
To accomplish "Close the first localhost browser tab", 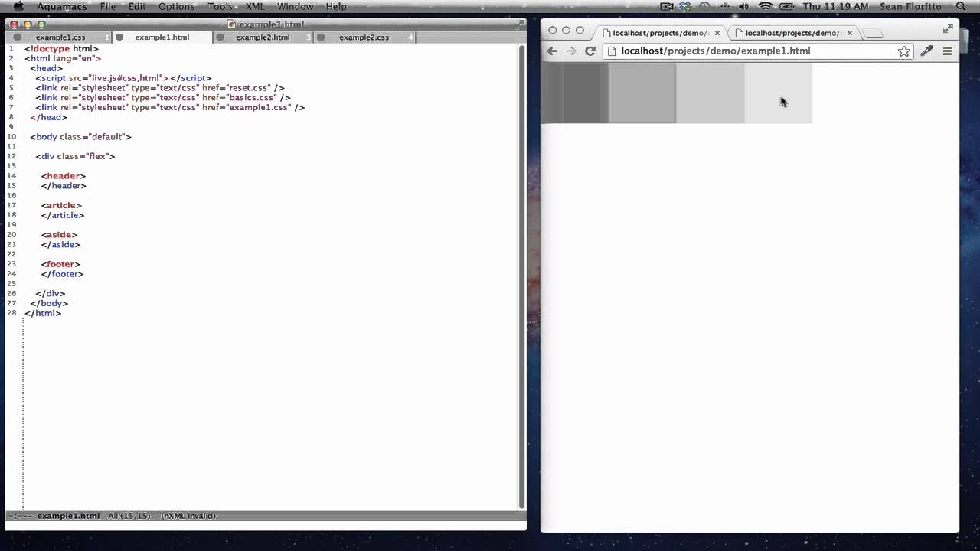I will tap(717, 33).
